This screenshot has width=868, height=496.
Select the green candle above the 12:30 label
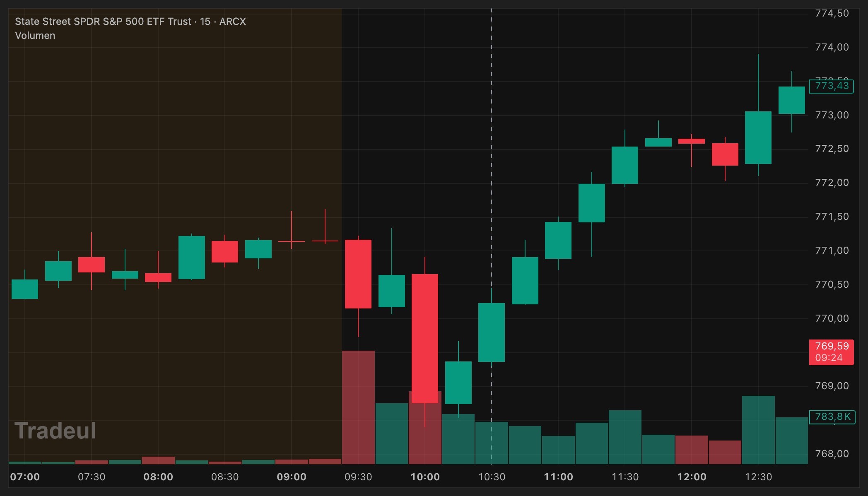tap(758, 137)
